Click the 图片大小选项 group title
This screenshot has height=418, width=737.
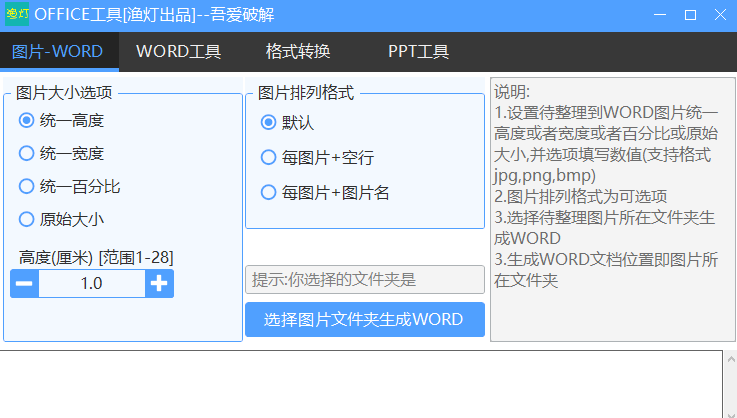[x=64, y=93]
